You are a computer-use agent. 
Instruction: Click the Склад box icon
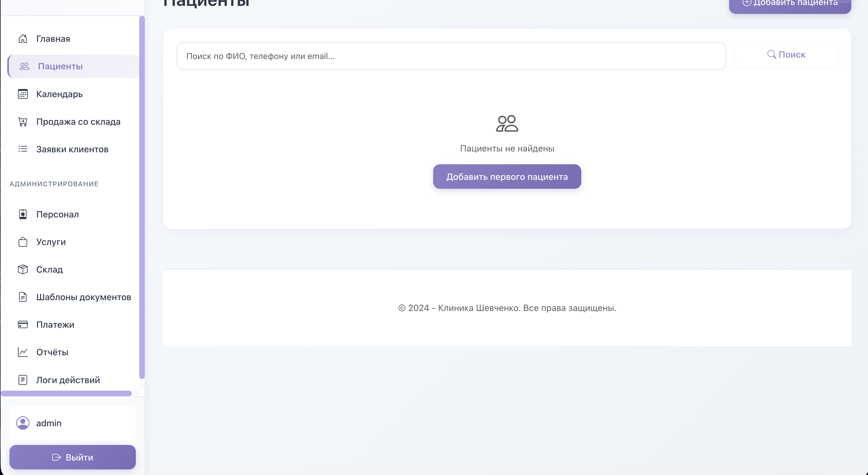[x=23, y=269]
